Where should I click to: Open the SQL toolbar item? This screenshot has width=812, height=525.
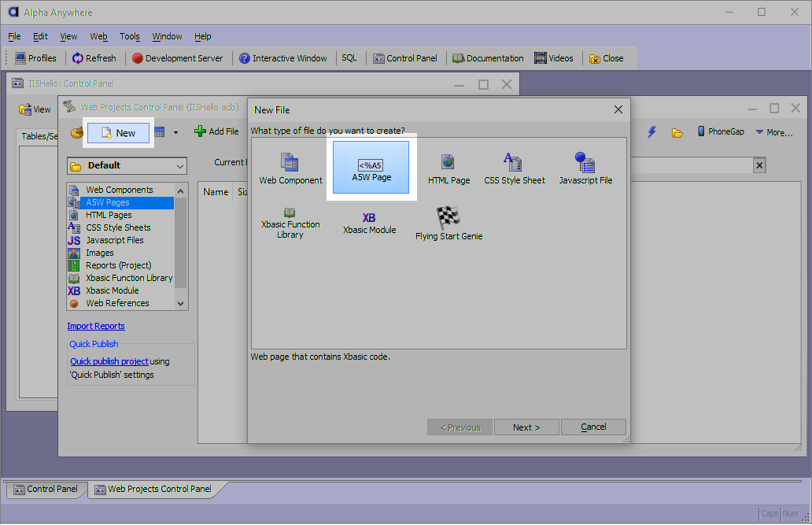point(349,58)
